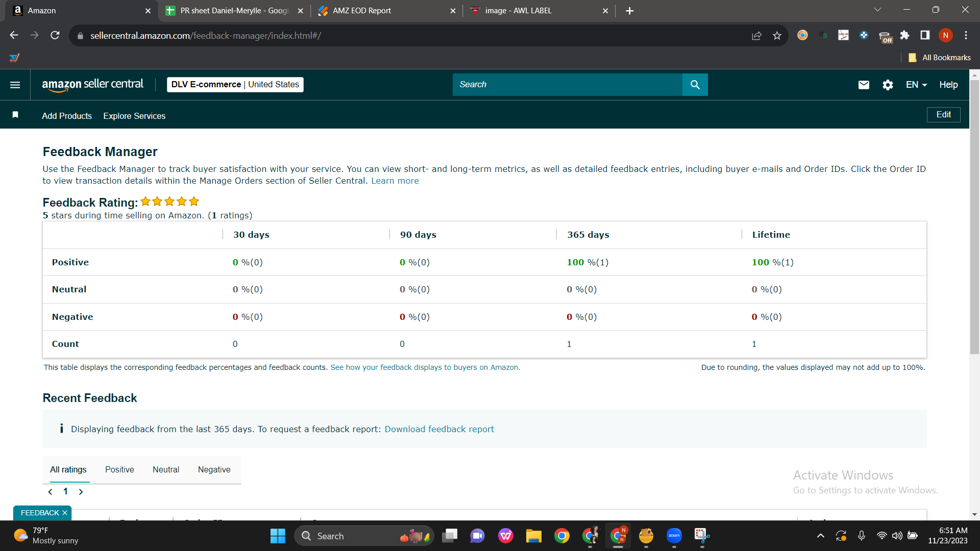Screen dimensions: 980x551
Task: Share this page icon in address bar
Action: click(756, 35)
